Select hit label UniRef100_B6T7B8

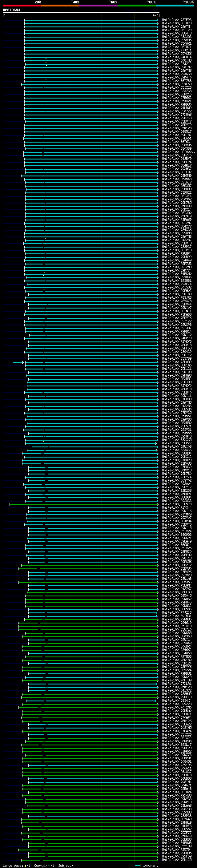176,81
